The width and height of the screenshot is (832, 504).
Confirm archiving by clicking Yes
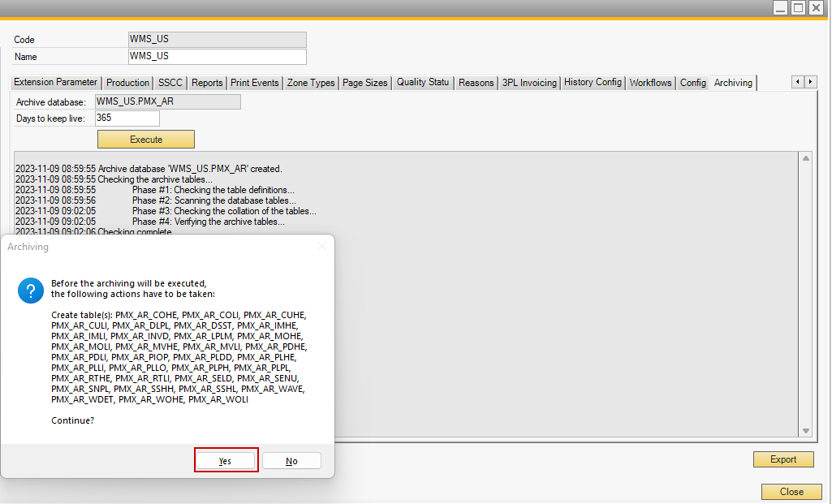226,459
